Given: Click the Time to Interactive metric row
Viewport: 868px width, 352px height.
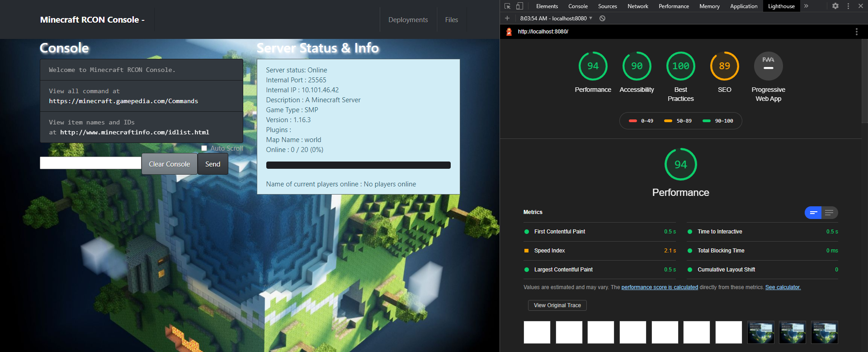Looking at the screenshot, I should click(x=762, y=232).
